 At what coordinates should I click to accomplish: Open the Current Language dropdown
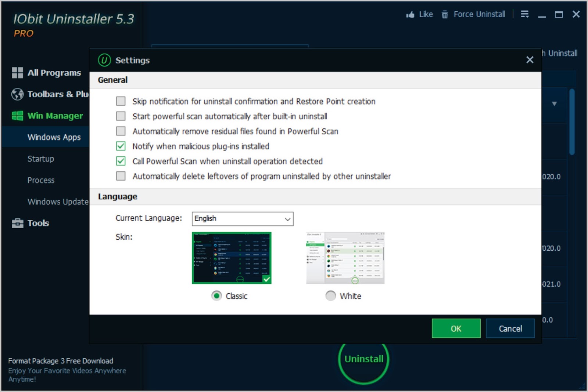tap(243, 219)
